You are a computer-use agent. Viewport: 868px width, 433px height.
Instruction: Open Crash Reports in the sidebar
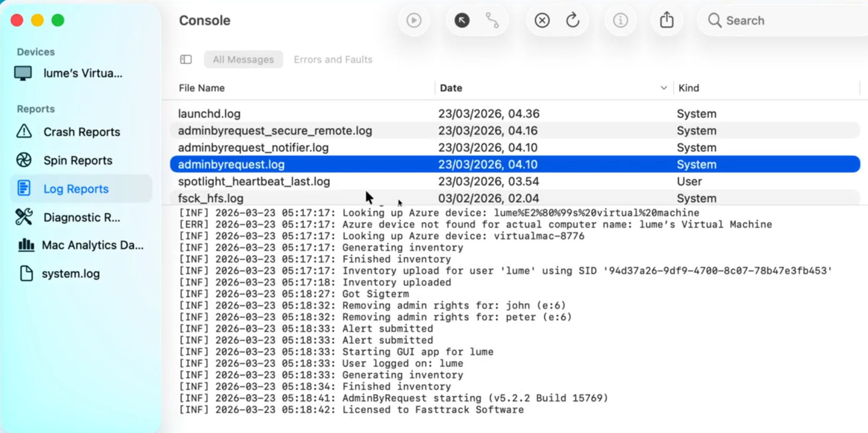tap(81, 132)
